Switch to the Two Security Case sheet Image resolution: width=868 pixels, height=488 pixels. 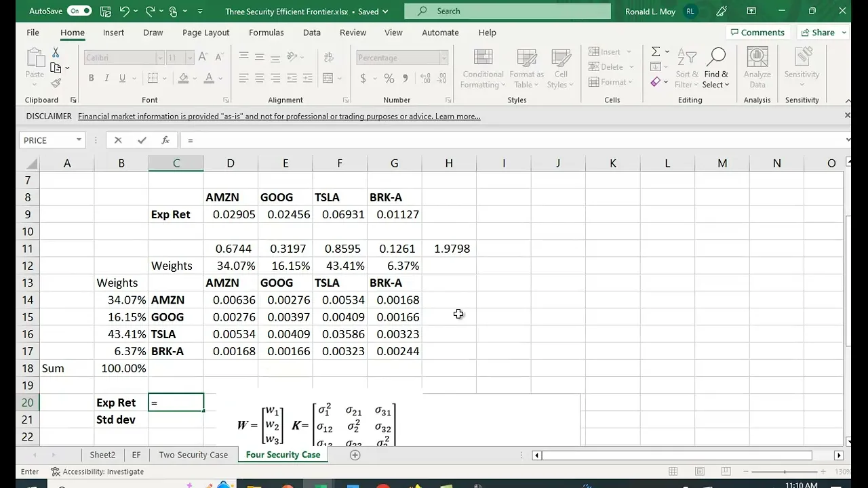193,455
